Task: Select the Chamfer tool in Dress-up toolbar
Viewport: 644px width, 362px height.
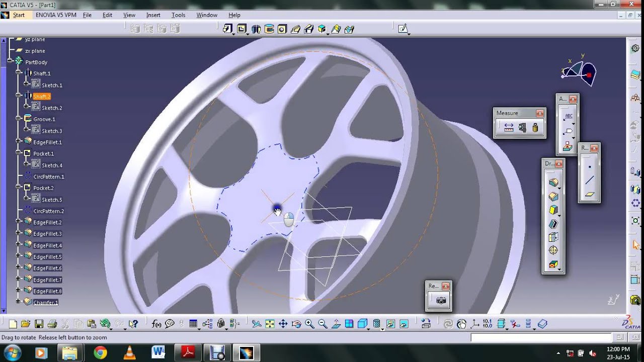Action: (553, 196)
